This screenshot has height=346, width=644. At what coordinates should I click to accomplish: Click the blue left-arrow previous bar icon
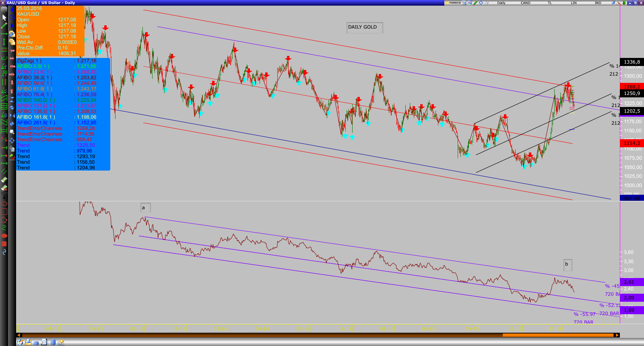tap(12, 10)
